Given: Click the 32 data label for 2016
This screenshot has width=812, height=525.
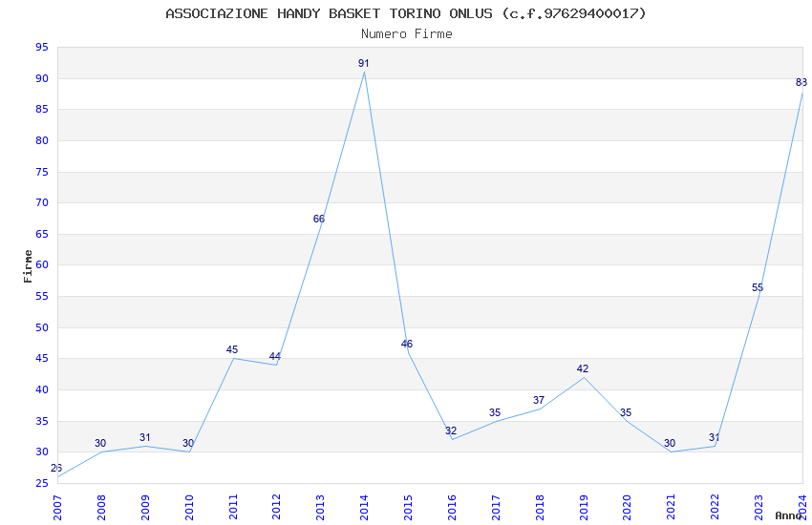Looking at the screenshot, I should (451, 430).
